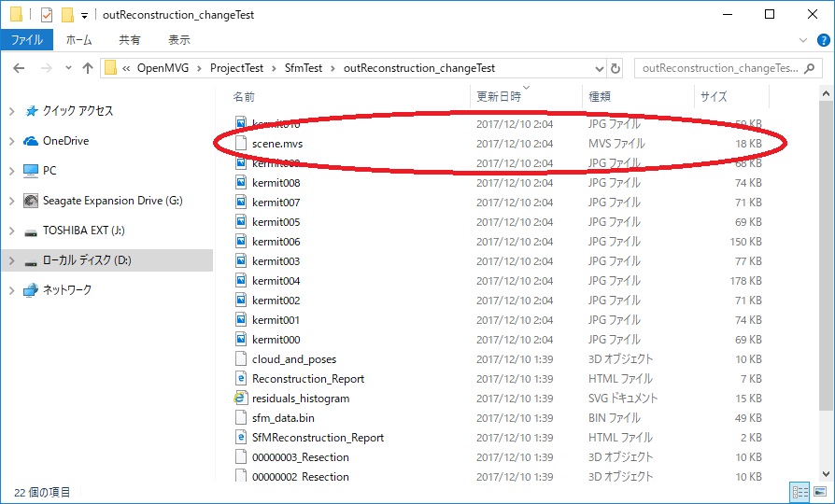Screen dimensions: 835x504
Task: Go back with the left arrow button
Action: 19,68
